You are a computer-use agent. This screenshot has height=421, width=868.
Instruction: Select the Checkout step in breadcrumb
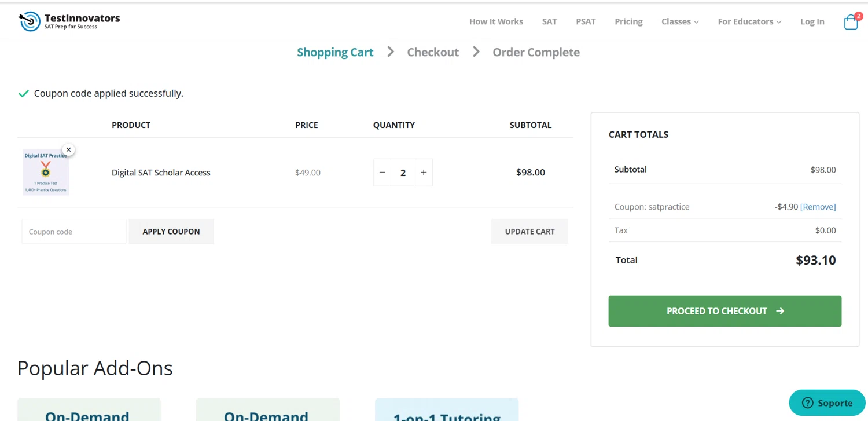coord(433,52)
